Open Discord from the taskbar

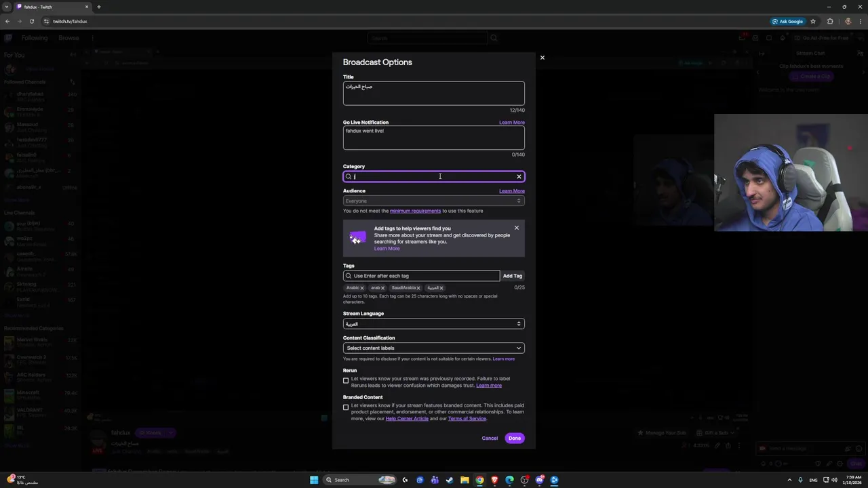[x=539, y=480]
